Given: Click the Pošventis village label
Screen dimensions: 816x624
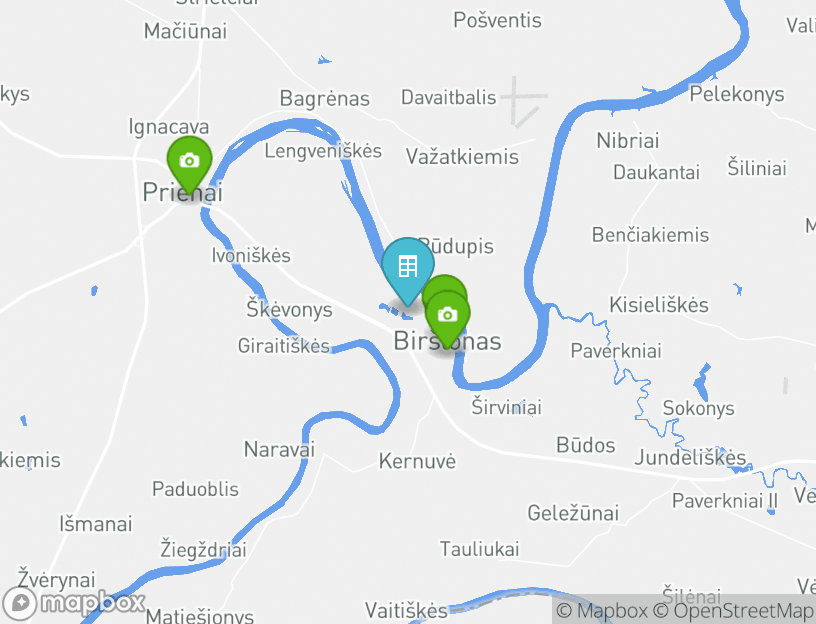Looking at the screenshot, I should (x=498, y=20).
